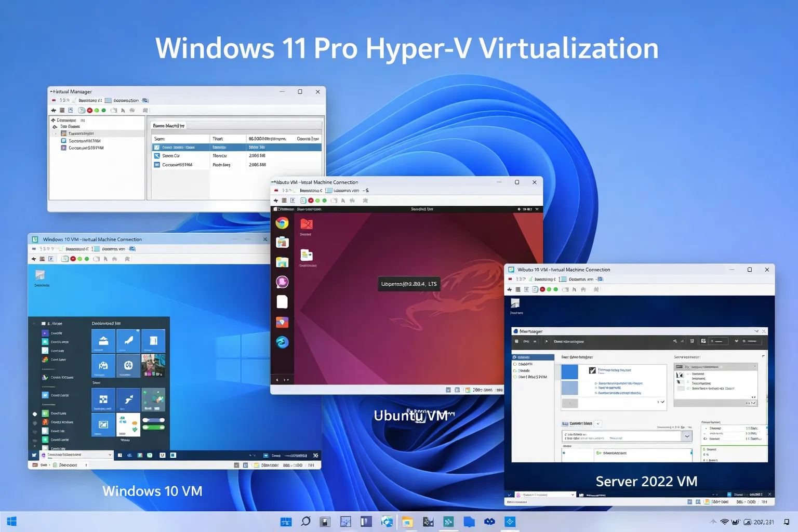This screenshot has height=532, width=798.
Task: Select highlighted VM row in Virtual Manager list
Action: [237, 148]
